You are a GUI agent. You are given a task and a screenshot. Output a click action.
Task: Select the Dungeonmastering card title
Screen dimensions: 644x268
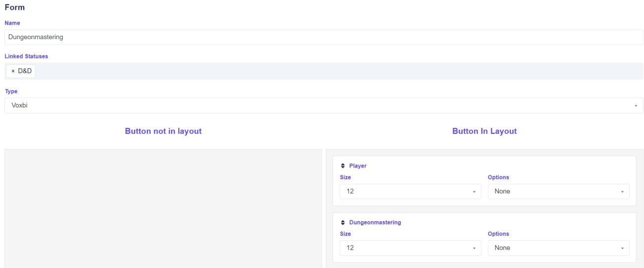[x=375, y=222]
